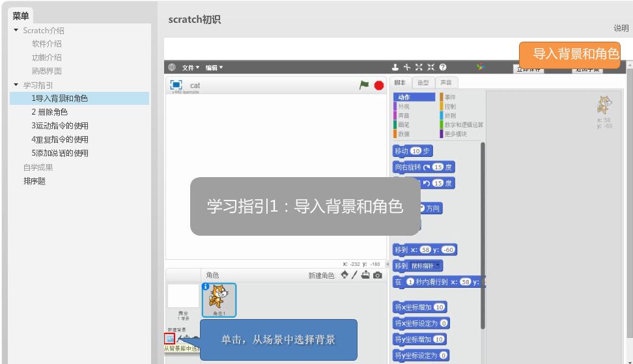Click the 将y坐标增加 10 block
The width and height of the screenshot is (633, 364).
[x=420, y=339]
